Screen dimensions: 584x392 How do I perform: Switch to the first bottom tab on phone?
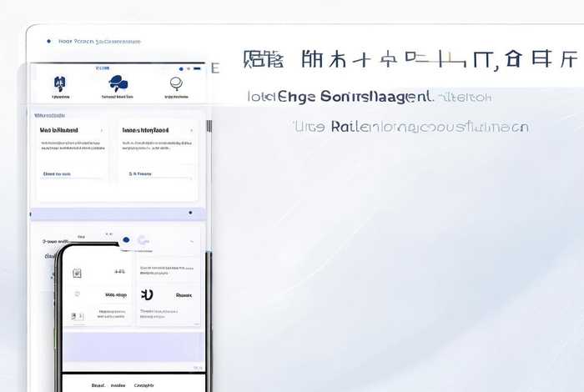98,385
